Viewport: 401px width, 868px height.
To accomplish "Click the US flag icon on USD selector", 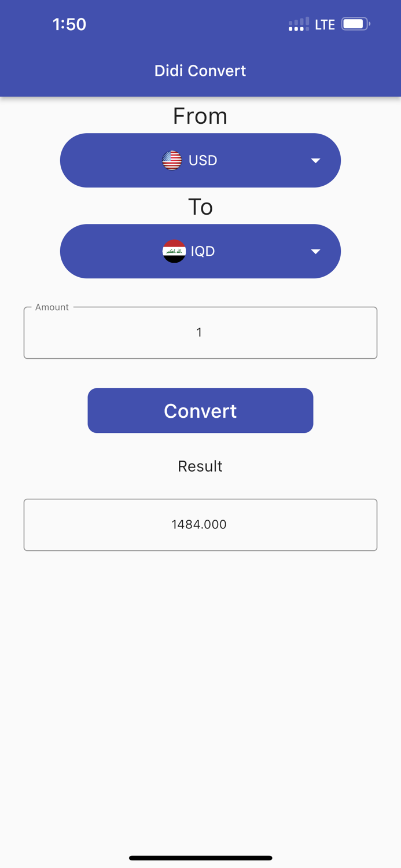I will [172, 160].
